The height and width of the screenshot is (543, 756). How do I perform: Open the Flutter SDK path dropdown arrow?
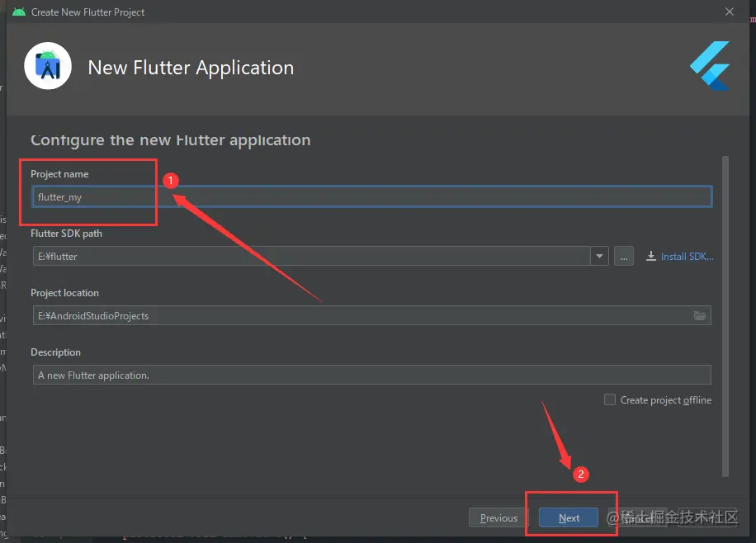599,256
